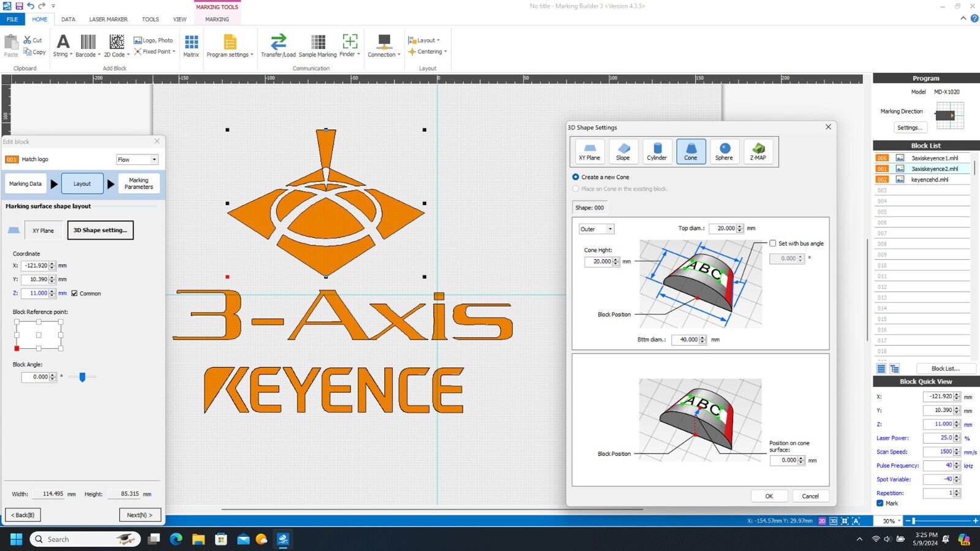
Task: Open the DATA ribbon tab
Action: (68, 20)
